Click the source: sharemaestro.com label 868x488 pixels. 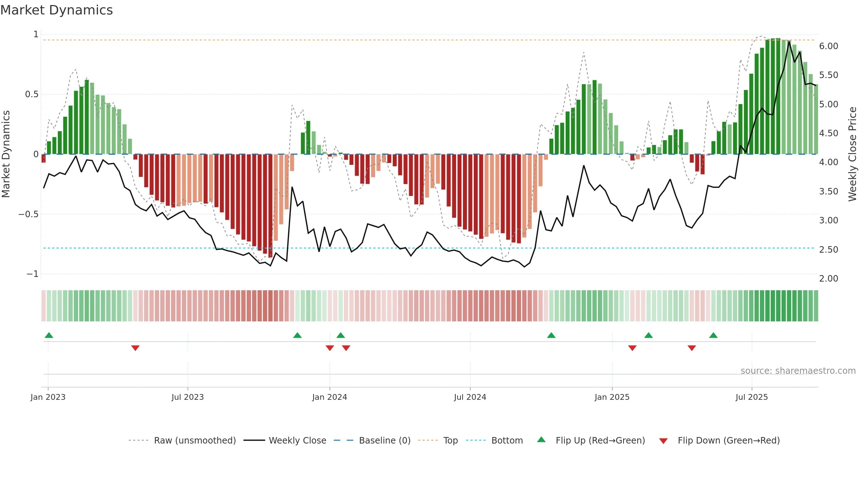point(798,371)
